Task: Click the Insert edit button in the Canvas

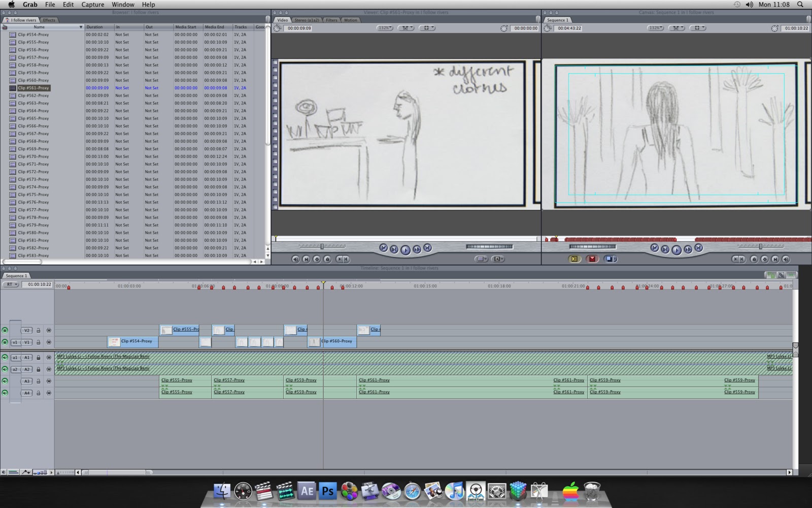Action: (575, 259)
